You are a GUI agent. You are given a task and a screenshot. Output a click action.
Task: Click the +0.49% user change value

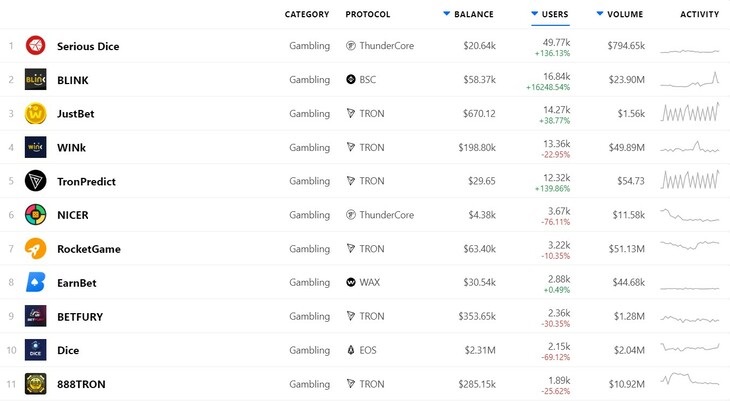(557, 290)
